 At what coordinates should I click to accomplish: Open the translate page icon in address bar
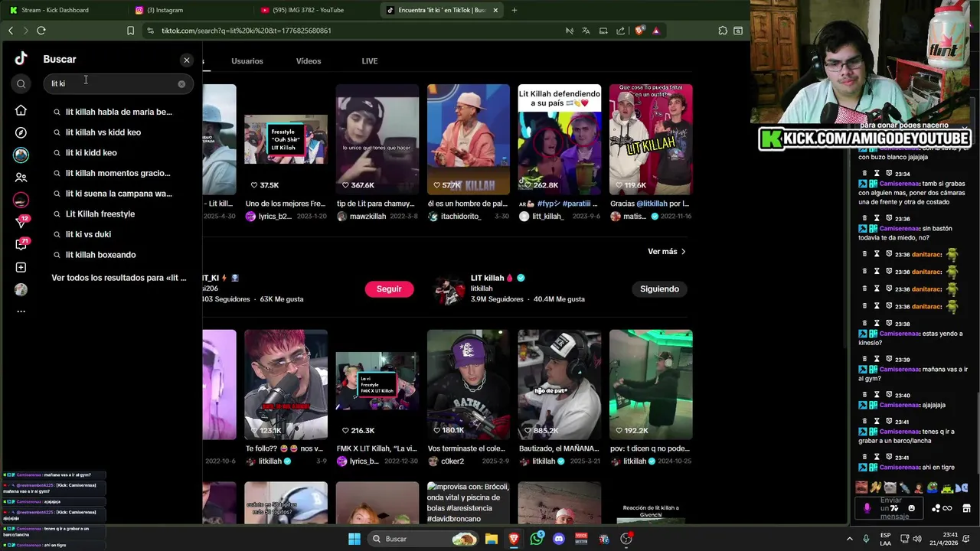[586, 31]
